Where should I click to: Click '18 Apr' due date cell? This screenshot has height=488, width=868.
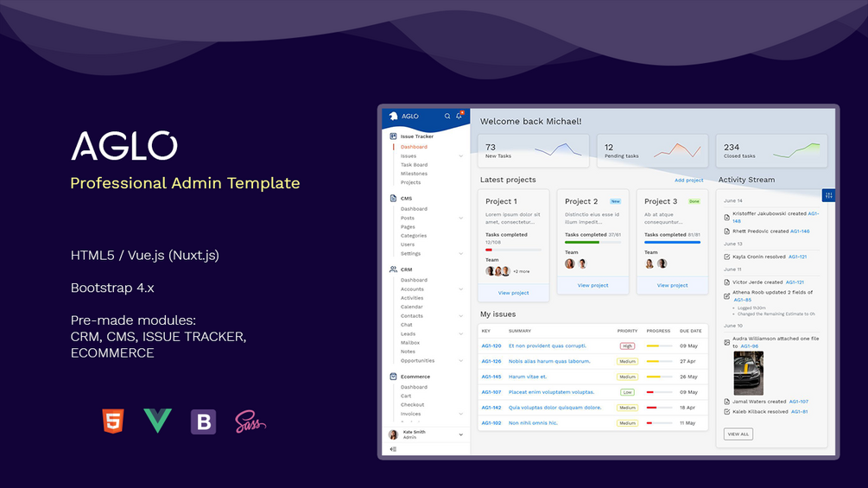click(687, 408)
